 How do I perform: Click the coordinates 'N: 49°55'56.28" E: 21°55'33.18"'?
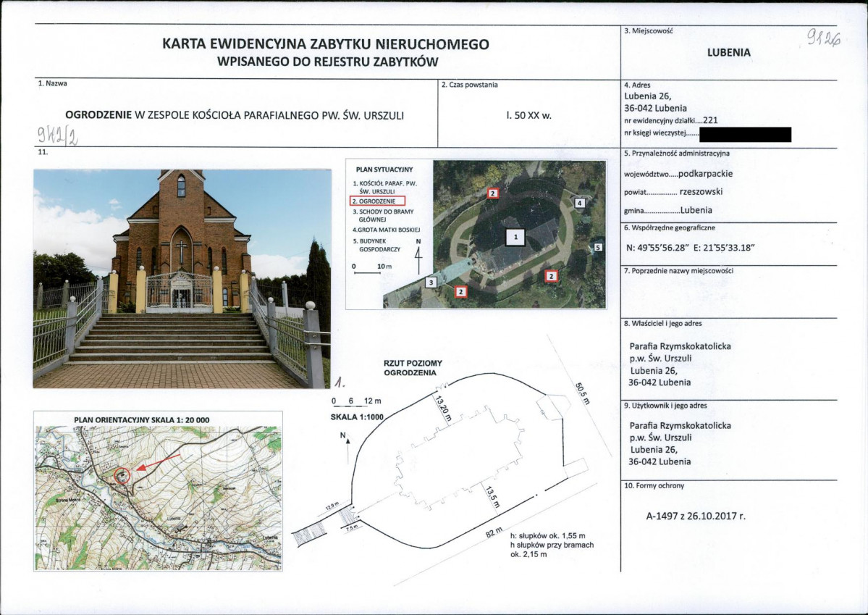pyautogui.click(x=691, y=248)
